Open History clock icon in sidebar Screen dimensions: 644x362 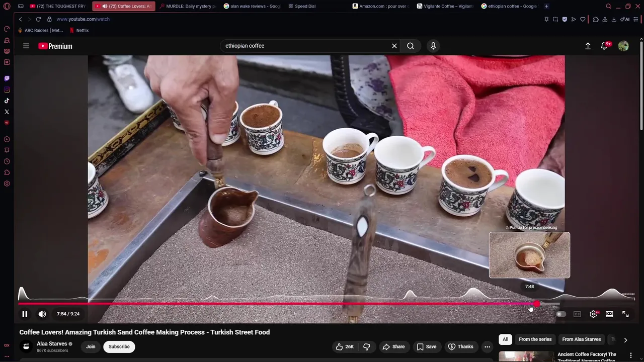tap(7, 161)
